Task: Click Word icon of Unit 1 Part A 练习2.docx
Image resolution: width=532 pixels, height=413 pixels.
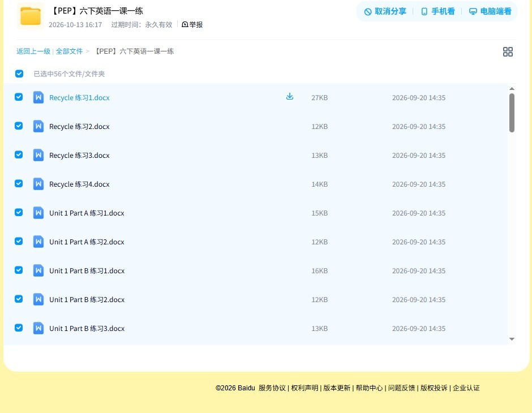Action: [38, 242]
